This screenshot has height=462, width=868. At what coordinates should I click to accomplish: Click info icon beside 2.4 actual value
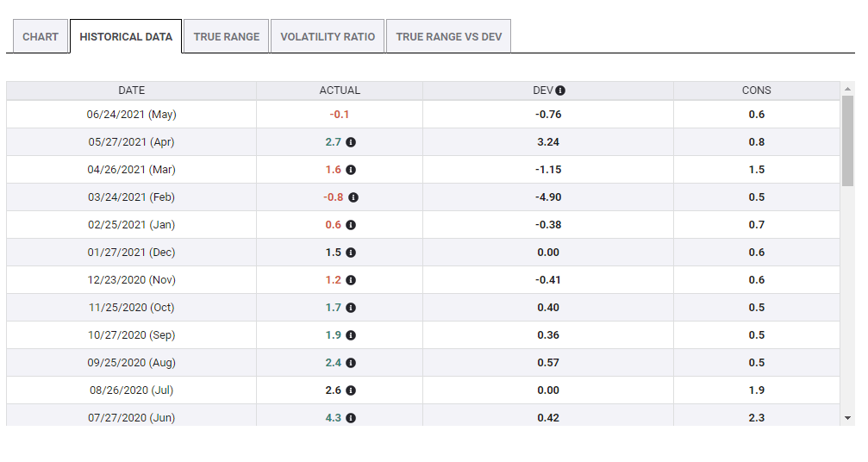pyautogui.click(x=352, y=363)
